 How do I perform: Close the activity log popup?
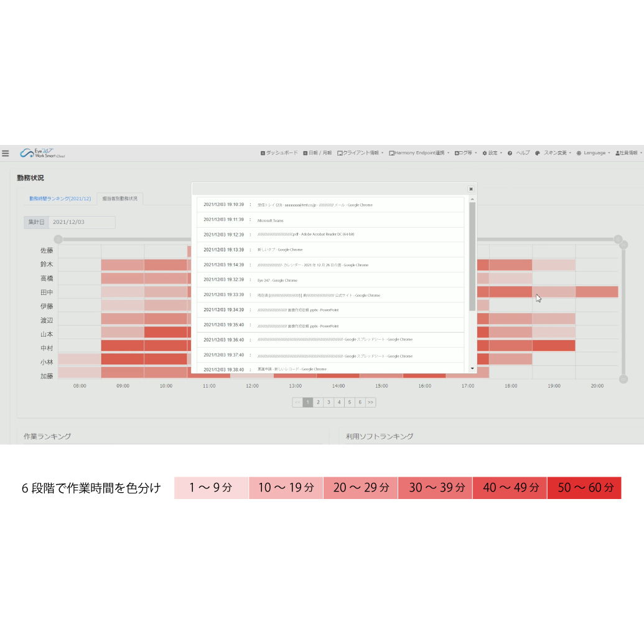click(x=471, y=189)
